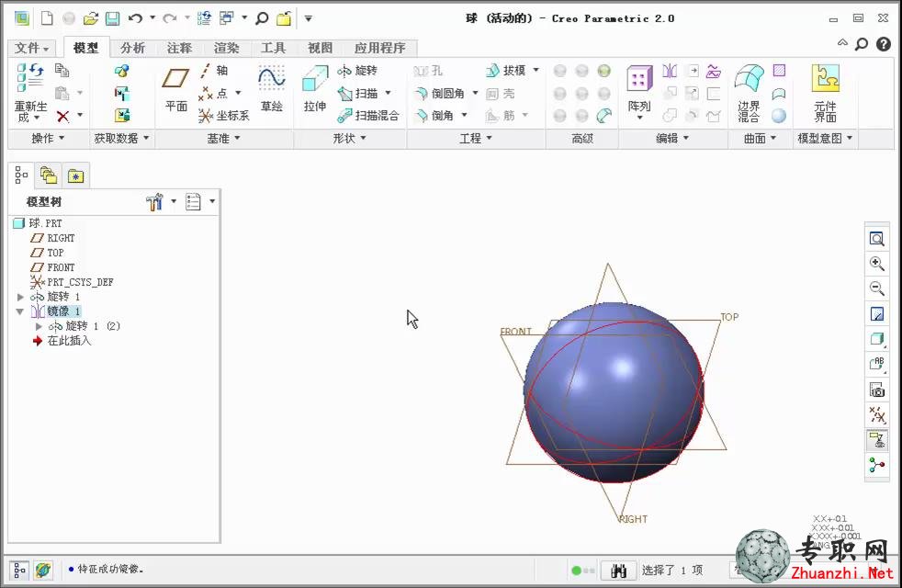The width and height of the screenshot is (902, 588).
Task: Open the Help question mark icon
Action: tap(884, 44)
